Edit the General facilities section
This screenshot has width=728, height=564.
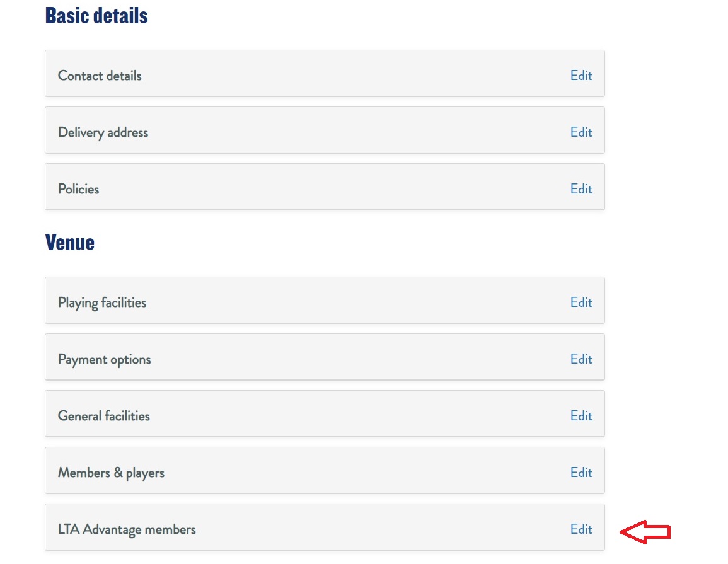[581, 415]
